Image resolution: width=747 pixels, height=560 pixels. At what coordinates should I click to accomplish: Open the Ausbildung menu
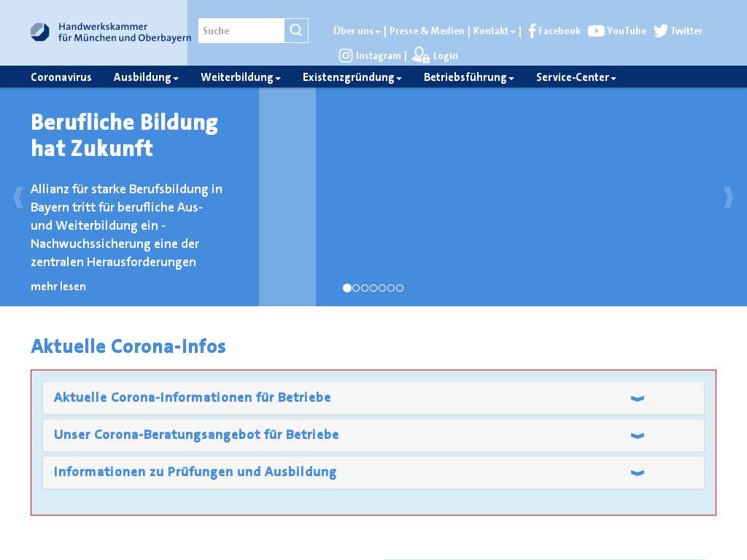click(146, 77)
